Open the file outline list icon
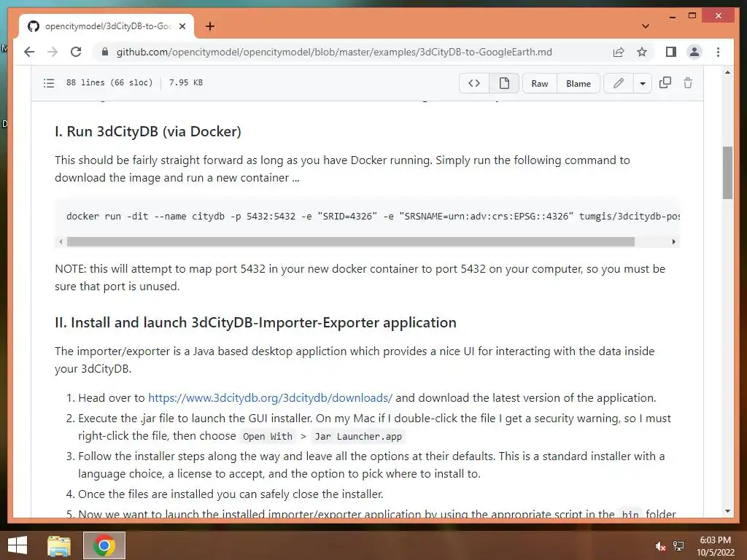The width and height of the screenshot is (747, 560). point(49,83)
